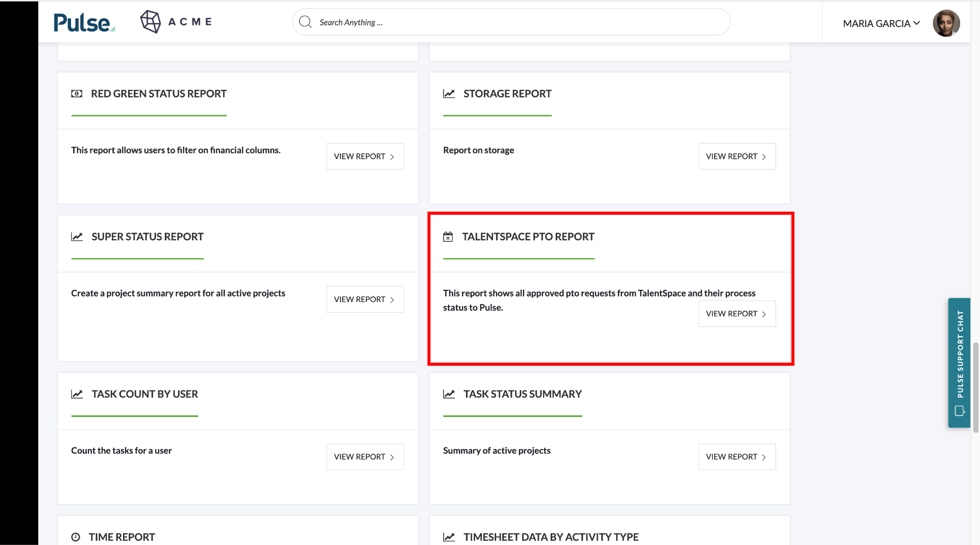980x545 pixels.
Task: Click the Time Report clock icon
Action: point(76,537)
